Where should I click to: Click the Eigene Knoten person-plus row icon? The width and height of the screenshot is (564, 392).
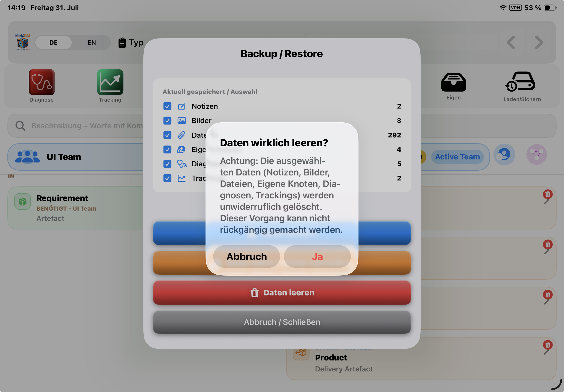point(181,149)
